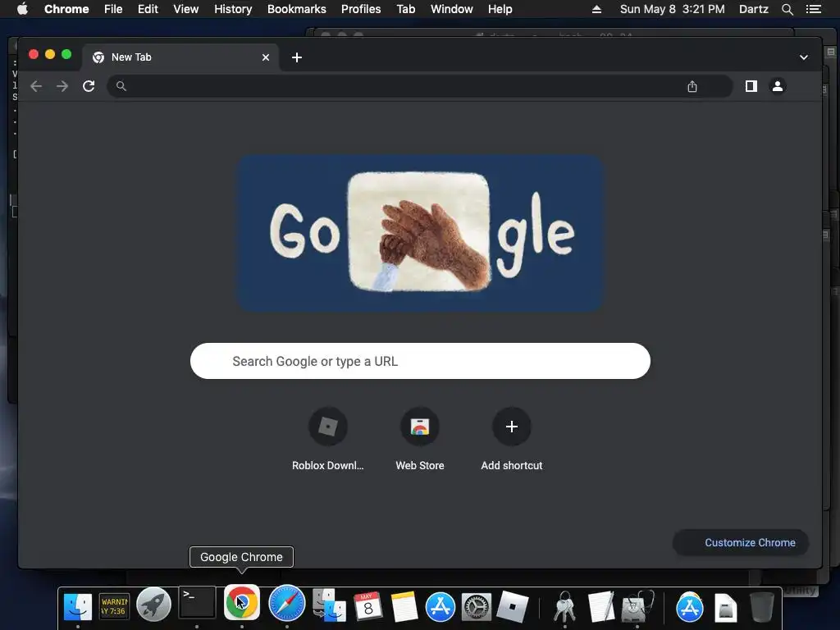
Task: Click the Google Doodle image
Action: (421, 232)
